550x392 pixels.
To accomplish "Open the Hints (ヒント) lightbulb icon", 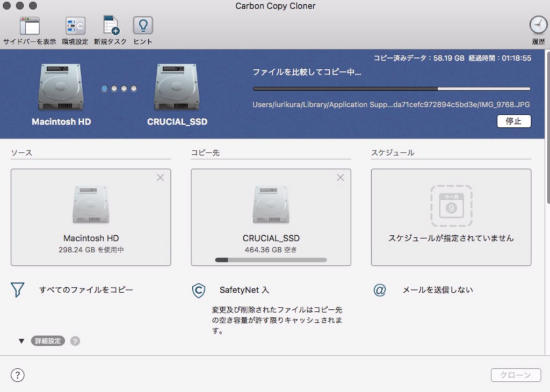I will point(143,26).
